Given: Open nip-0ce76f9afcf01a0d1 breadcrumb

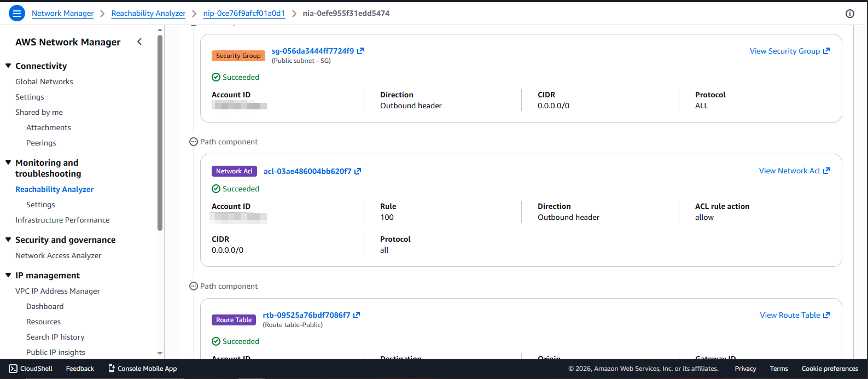Looking at the screenshot, I should (244, 13).
